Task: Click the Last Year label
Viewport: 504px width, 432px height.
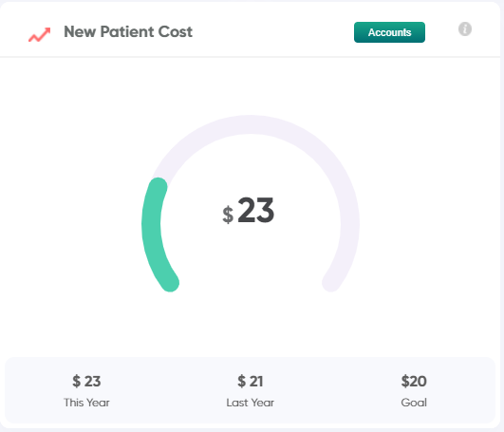Action: click(x=250, y=403)
